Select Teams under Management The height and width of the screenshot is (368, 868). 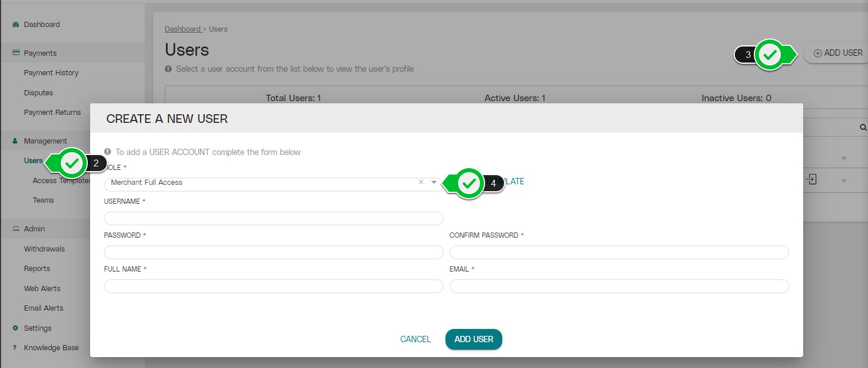pos(43,200)
